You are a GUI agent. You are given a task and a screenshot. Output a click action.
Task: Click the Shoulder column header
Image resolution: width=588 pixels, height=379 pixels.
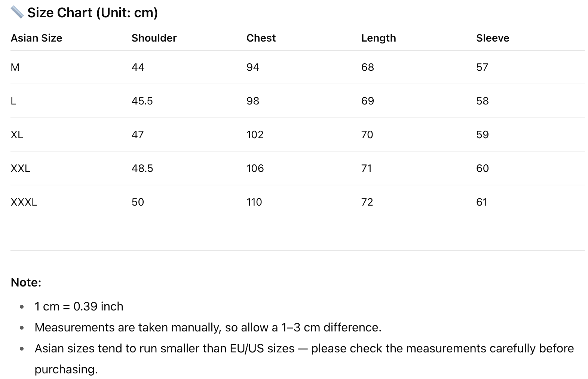154,38
